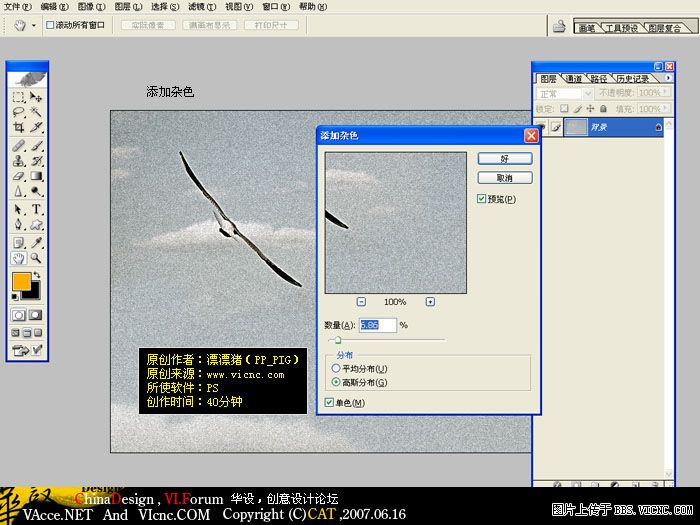
Task: Select the Type tool
Action: click(x=36, y=209)
